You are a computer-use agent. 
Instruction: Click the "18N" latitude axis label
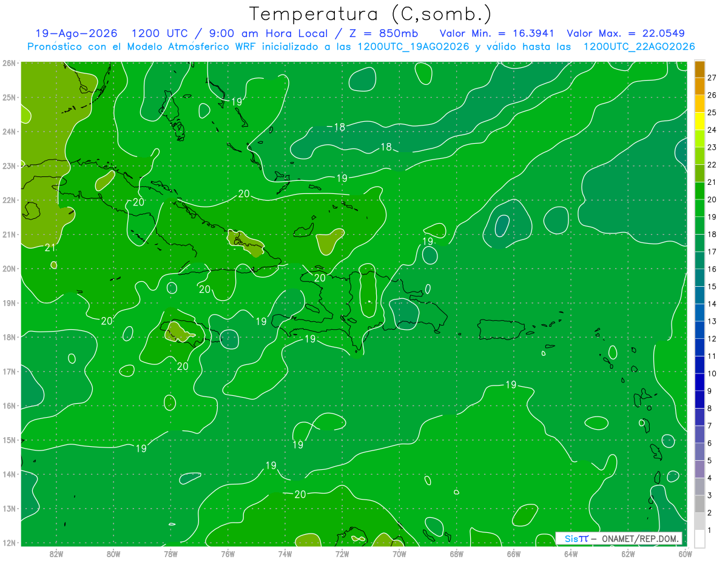[8, 336]
